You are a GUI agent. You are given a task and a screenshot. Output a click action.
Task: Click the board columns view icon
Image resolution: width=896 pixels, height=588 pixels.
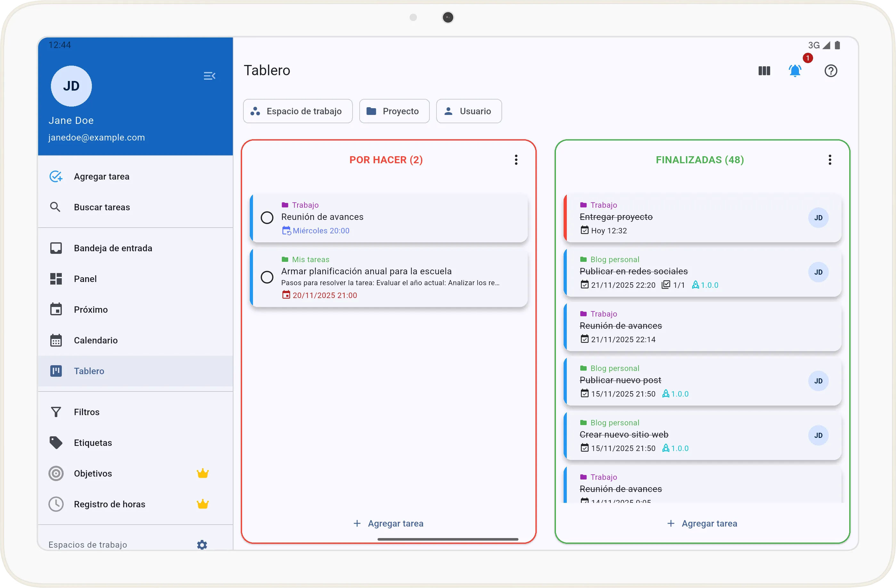pos(764,71)
